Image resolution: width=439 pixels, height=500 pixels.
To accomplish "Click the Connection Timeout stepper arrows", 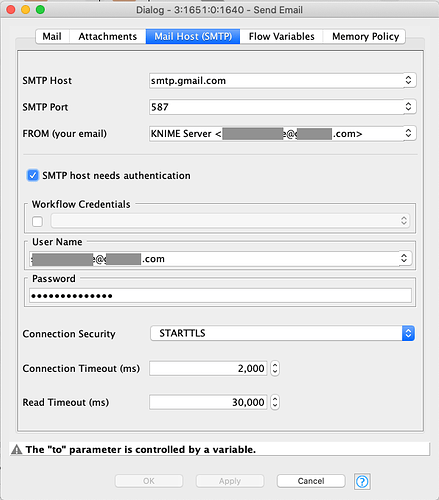I will pyautogui.click(x=275, y=368).
